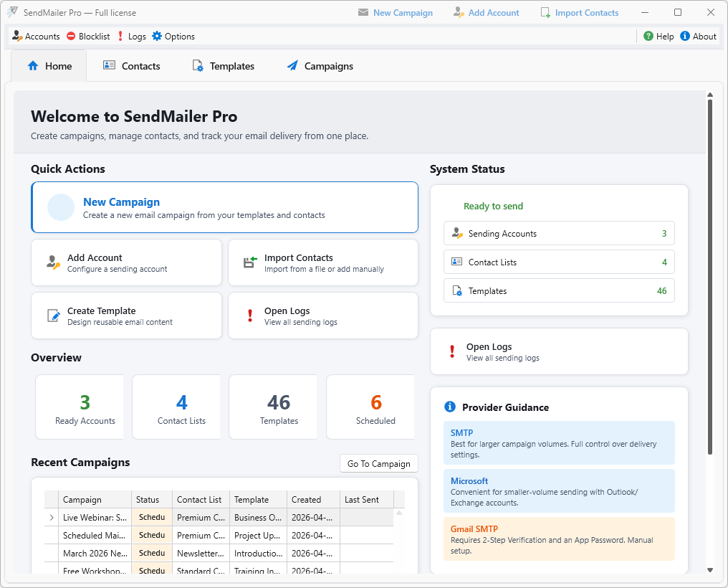This screenshot has height=588, width=728.
Task: Click the Go To Campaign button
Action: pyautogui.click(x=378, y=463)
